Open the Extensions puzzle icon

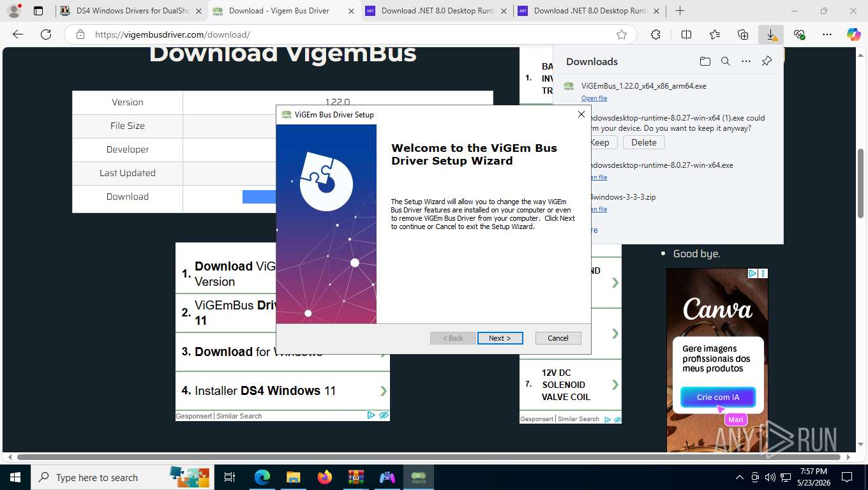[655, 34]
